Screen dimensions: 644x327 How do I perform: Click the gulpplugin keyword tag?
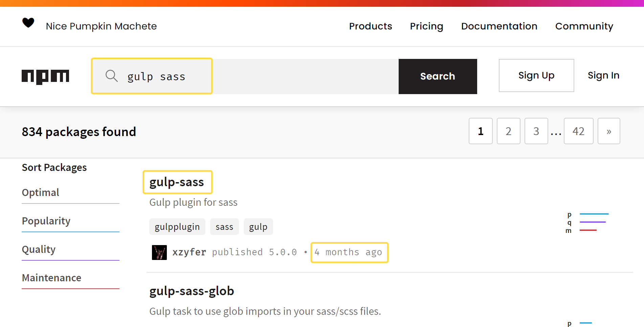177,227
